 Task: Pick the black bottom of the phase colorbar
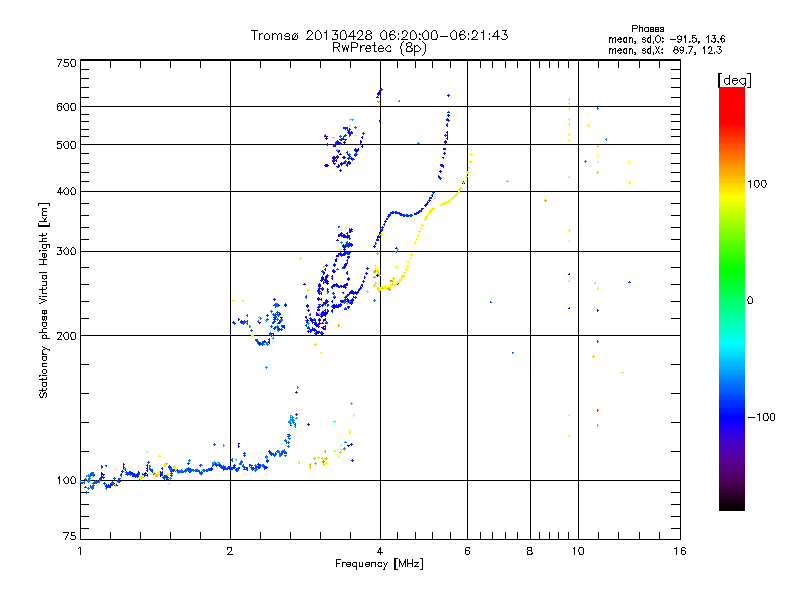coord(732,503)
